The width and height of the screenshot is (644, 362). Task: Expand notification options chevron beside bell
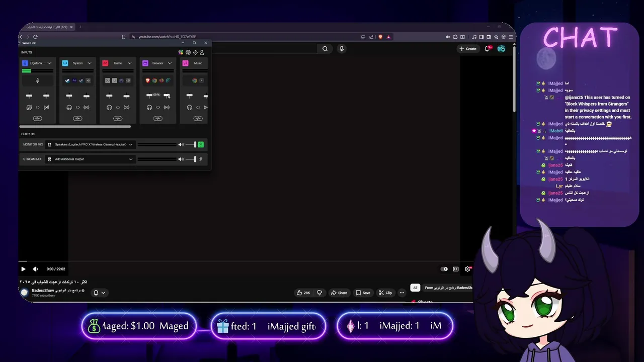[103, 293]
